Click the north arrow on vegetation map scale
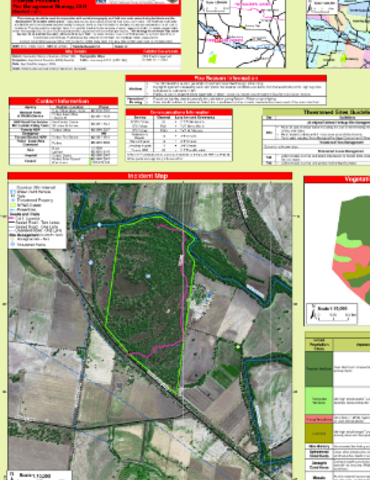370x480 pixels. (313, 312)
